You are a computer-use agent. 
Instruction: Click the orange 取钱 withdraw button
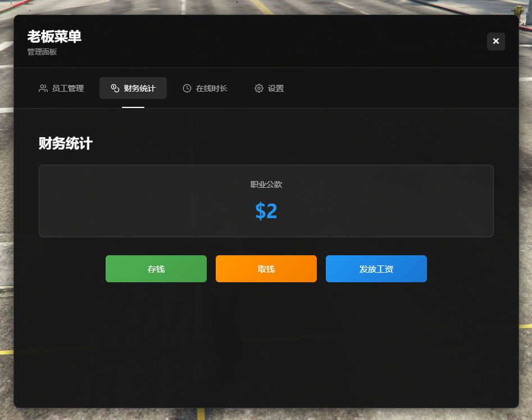click(x=266, y=269)
